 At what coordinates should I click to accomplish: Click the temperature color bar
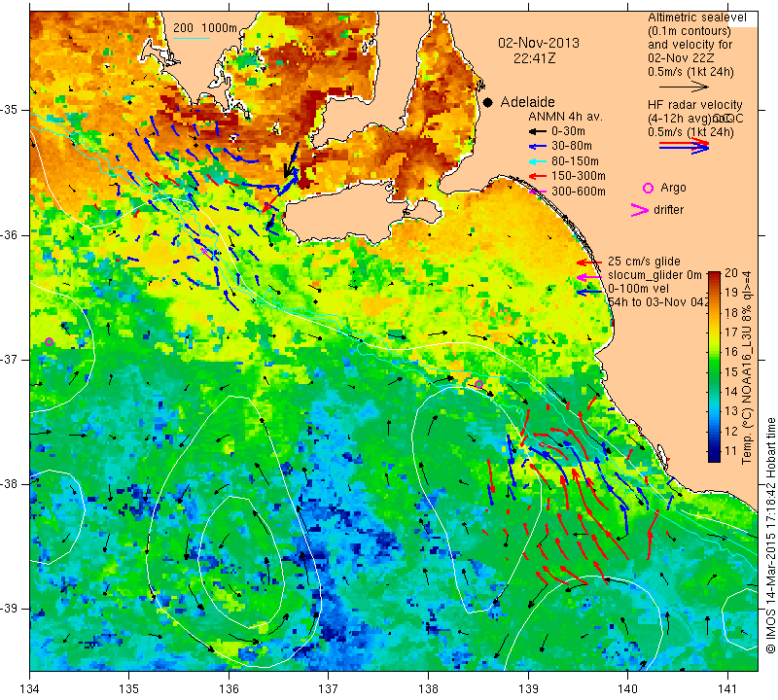tap(714, 367)
